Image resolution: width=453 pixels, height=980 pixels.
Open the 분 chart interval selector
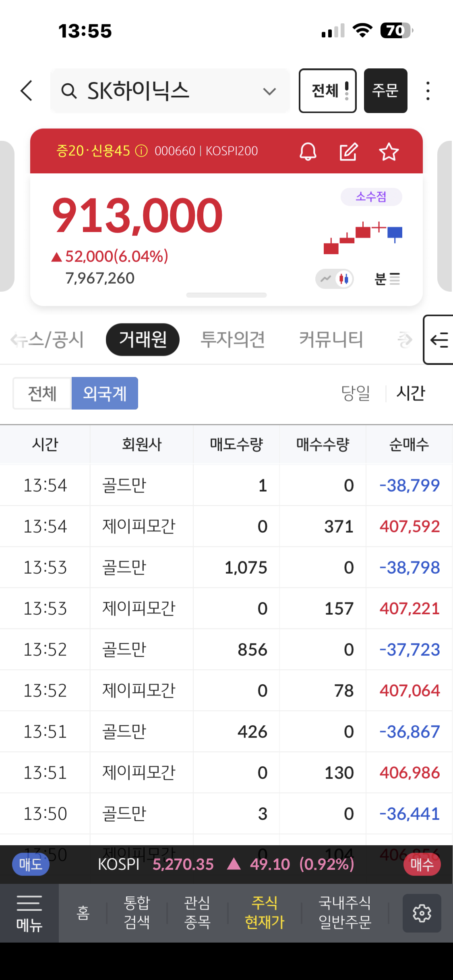[x=387, y=279]
